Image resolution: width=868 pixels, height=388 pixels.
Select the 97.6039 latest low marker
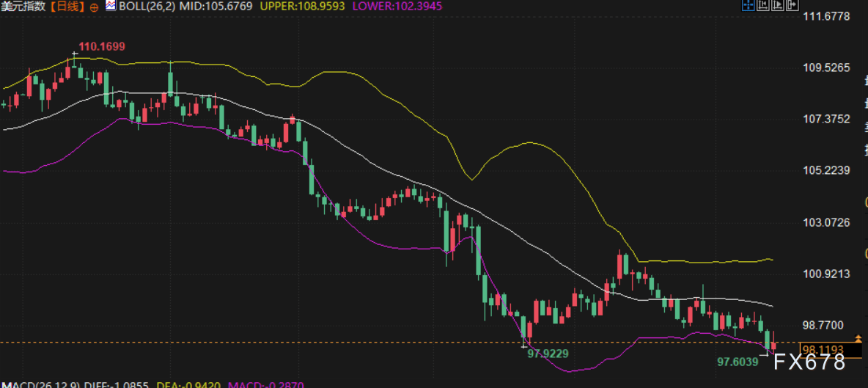(738, 362)
